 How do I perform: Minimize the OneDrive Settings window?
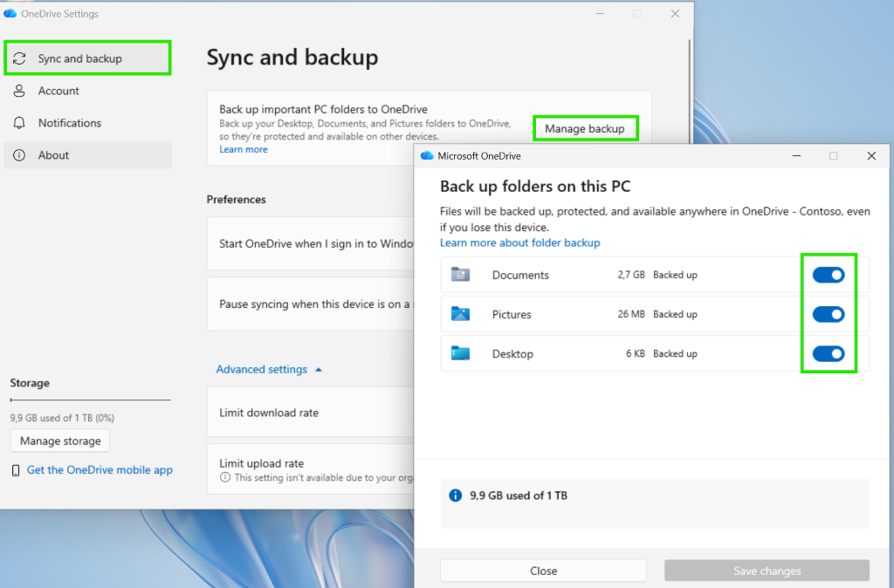(600, 14)
